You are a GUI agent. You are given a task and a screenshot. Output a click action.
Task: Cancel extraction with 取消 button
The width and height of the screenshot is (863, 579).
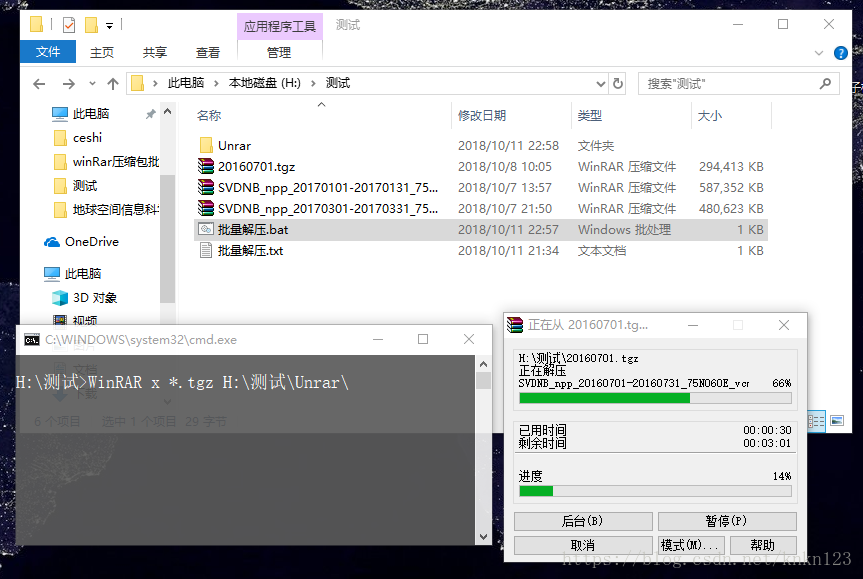click(x=583, y=545)
